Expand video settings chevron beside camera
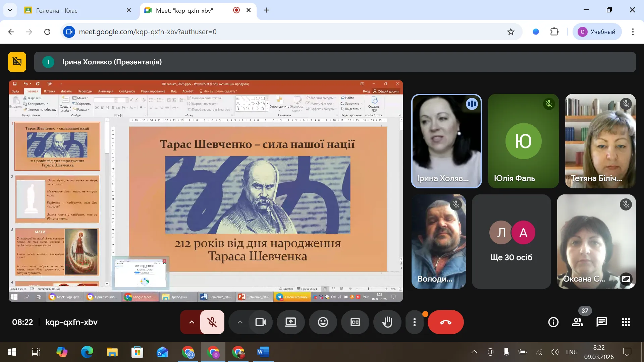The image size is (644, 362). 240,322
